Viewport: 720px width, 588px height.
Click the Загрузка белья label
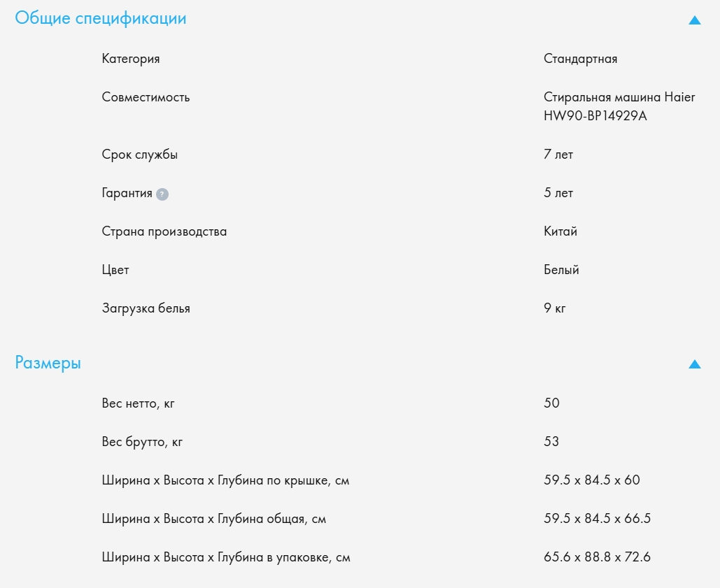tap(146, 308)
